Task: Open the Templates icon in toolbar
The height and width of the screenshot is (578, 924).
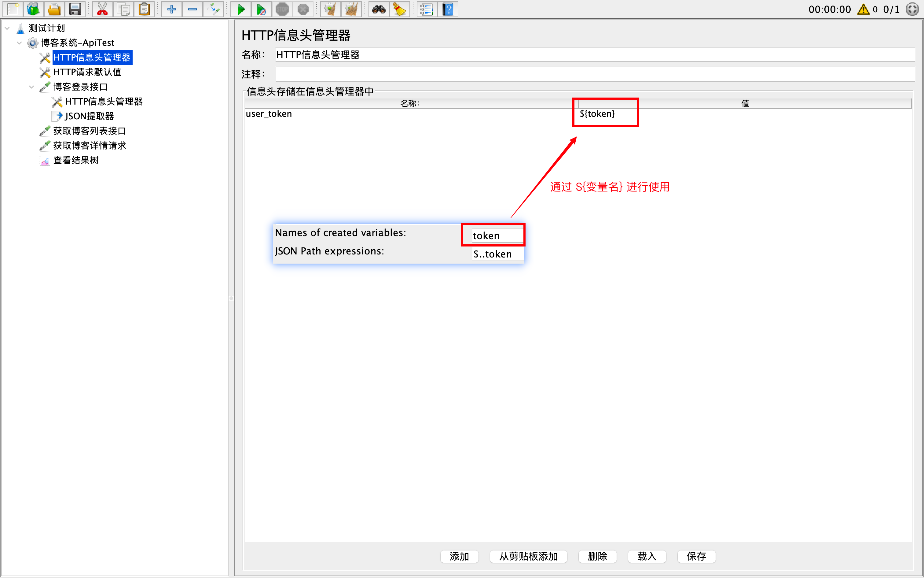Action: (x=34, y=9)
